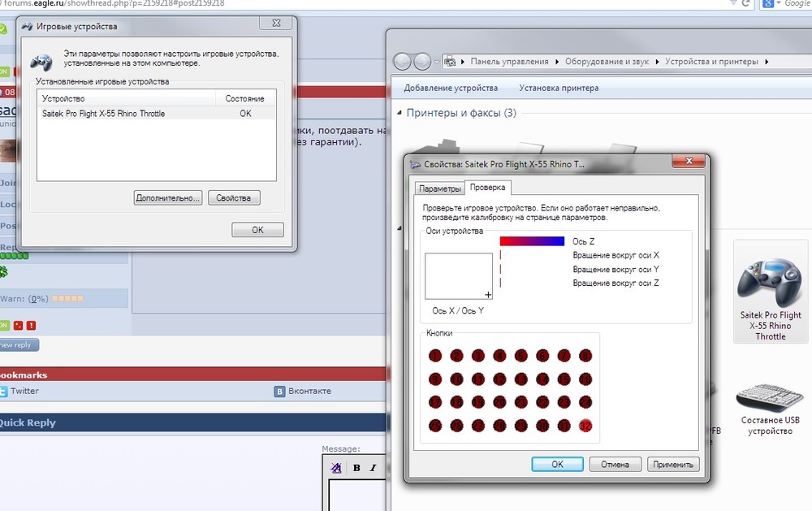Click button indicator 16 in Кнопки group
This screenshot has width=812, height=511.
[x=585, y=379]
